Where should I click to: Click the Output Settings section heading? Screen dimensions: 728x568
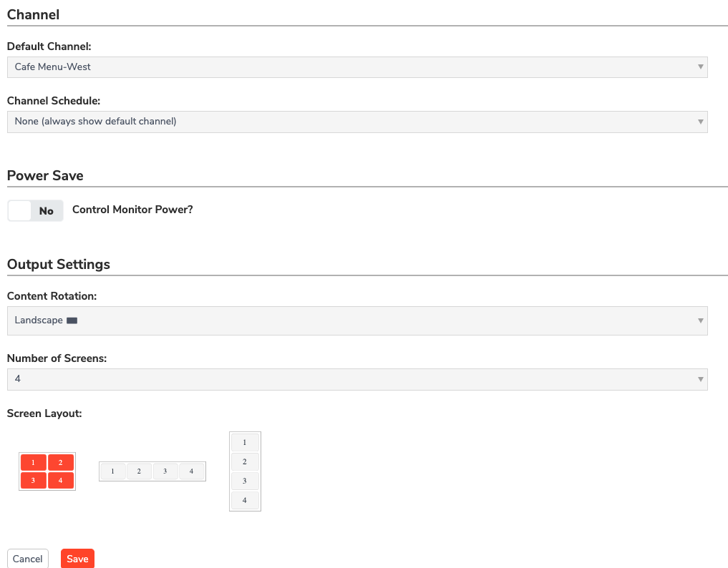[59, 265]
